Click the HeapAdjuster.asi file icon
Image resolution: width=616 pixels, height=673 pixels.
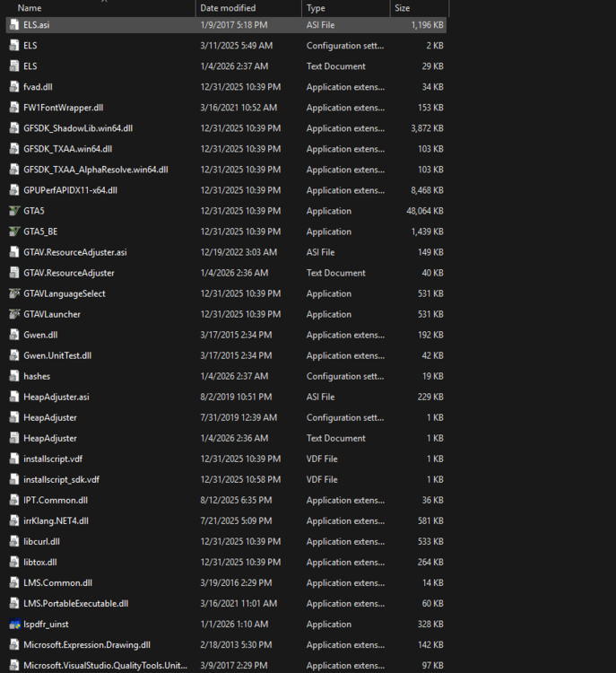pyautogui.click(x=14, y=397)
